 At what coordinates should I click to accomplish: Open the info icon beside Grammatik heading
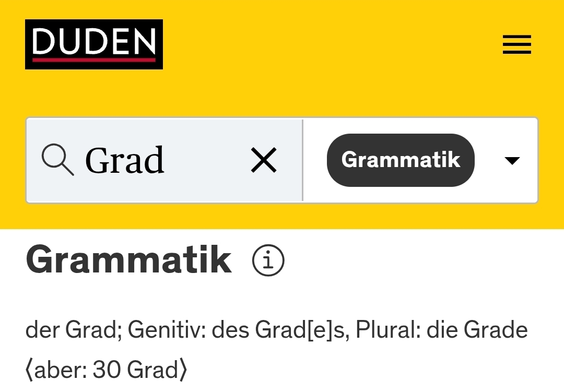268,260
